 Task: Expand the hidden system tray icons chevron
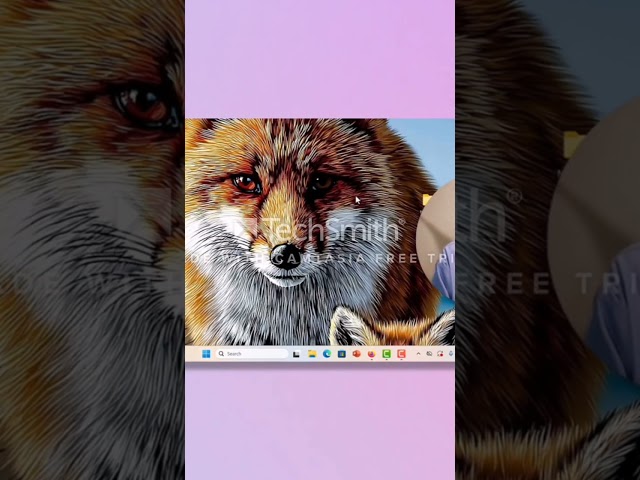pyautogui.click(x=418, y=354)
